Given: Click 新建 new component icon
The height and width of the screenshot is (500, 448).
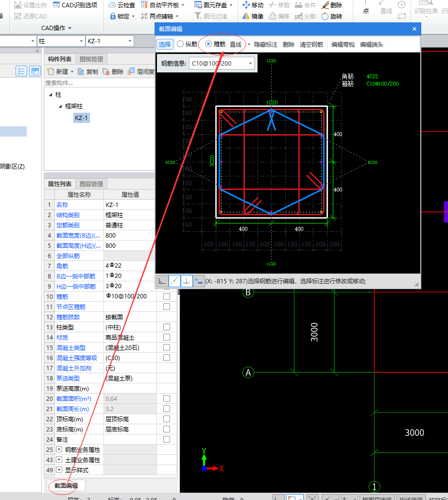Looking at the screenshot, I should pyautogui.click(x=51, y=71).
